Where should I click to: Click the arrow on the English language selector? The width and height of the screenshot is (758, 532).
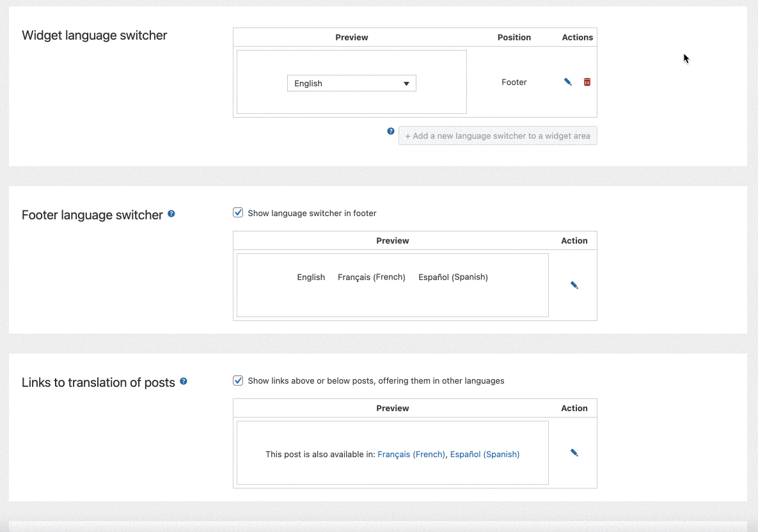click(x=406, y=83)
